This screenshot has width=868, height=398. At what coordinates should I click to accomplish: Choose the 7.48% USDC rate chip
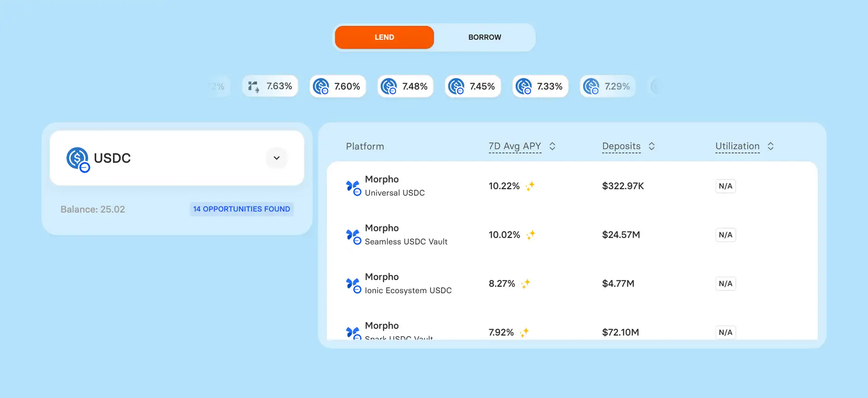(406, 86)
